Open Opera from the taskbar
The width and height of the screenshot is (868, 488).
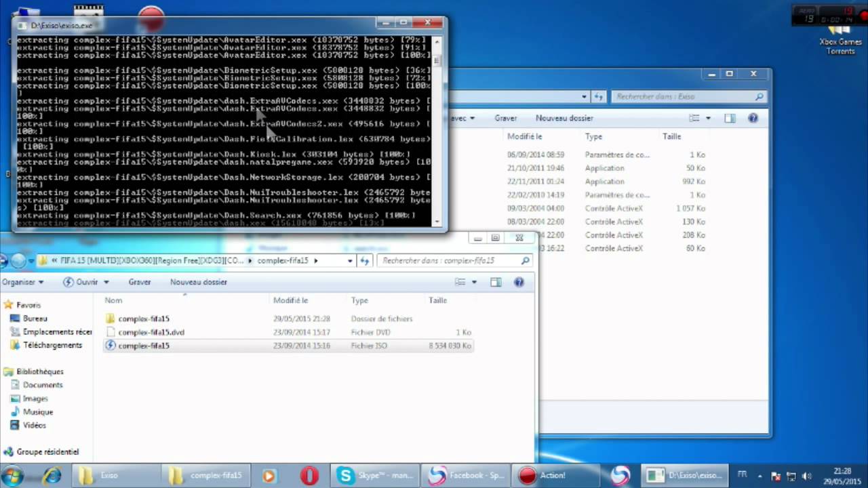coord(309,475)
